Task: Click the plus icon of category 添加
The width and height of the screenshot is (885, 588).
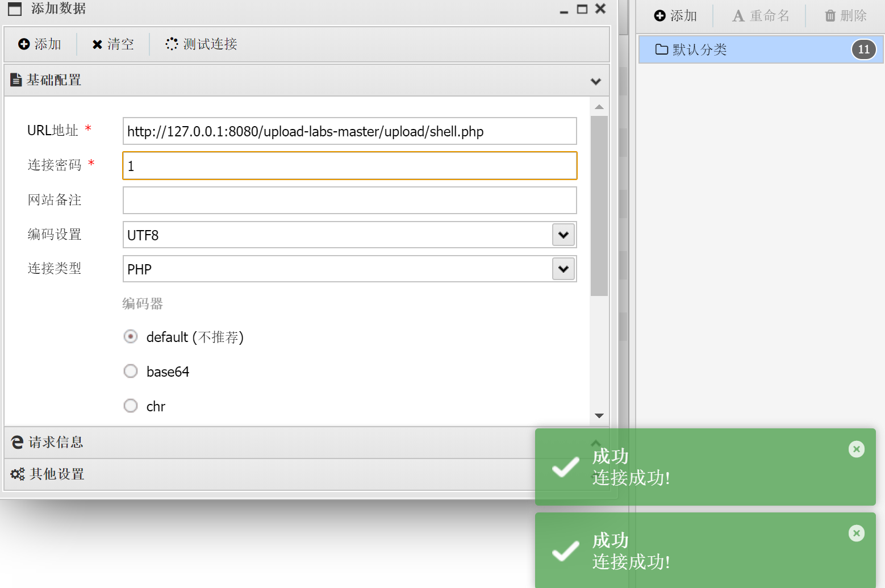Action: tap(659, 15)
